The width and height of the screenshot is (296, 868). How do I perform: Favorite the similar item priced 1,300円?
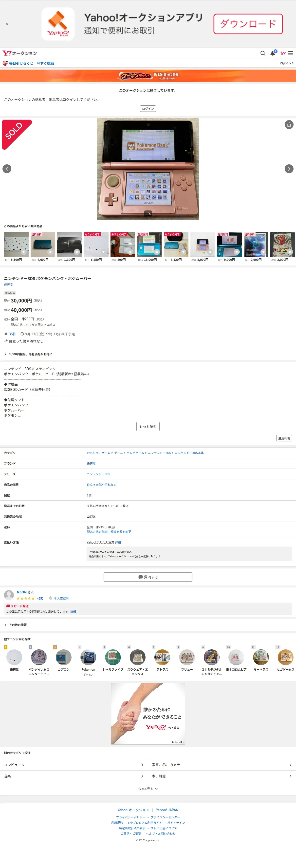click(x=77, y=252)
